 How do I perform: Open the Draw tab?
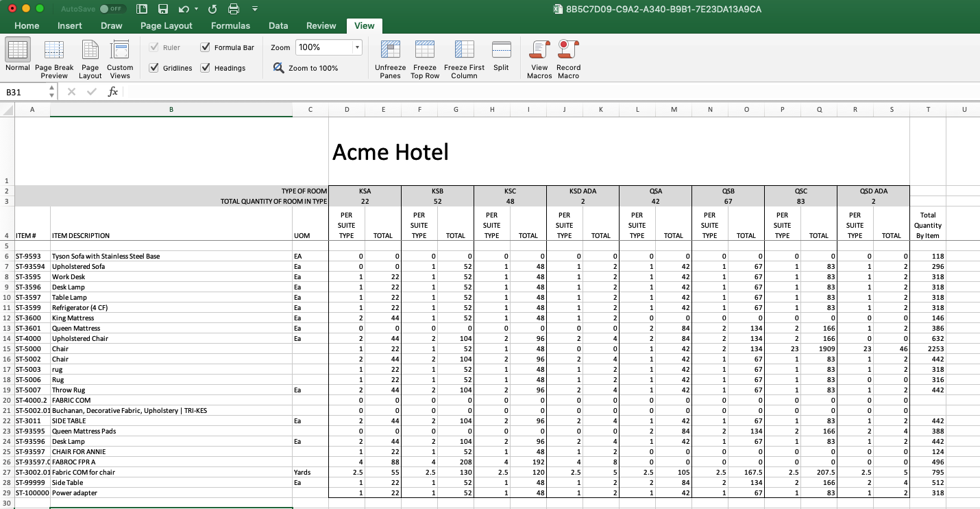pyautogui.click(x=111, y=25)
